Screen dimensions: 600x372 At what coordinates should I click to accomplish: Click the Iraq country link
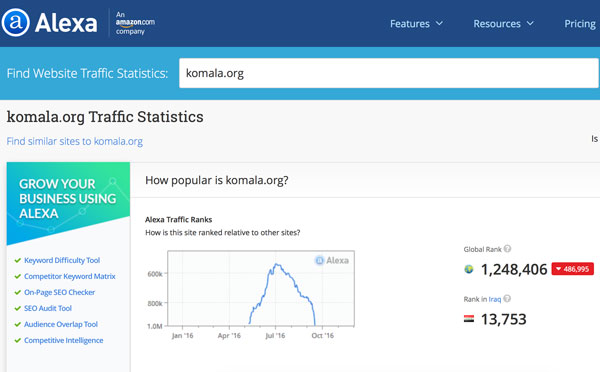point(495,299)
